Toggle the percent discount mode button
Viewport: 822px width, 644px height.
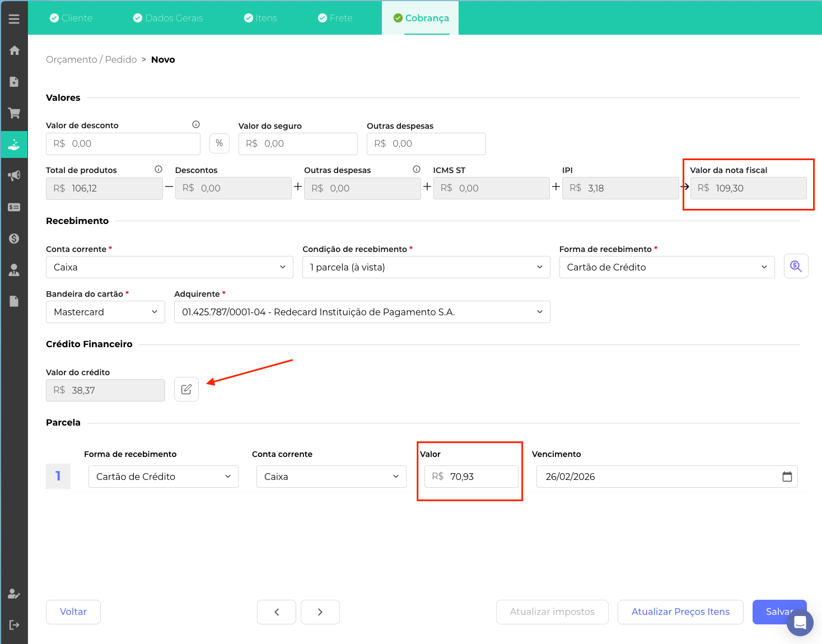pyautogui.click(x=219, y=143)
